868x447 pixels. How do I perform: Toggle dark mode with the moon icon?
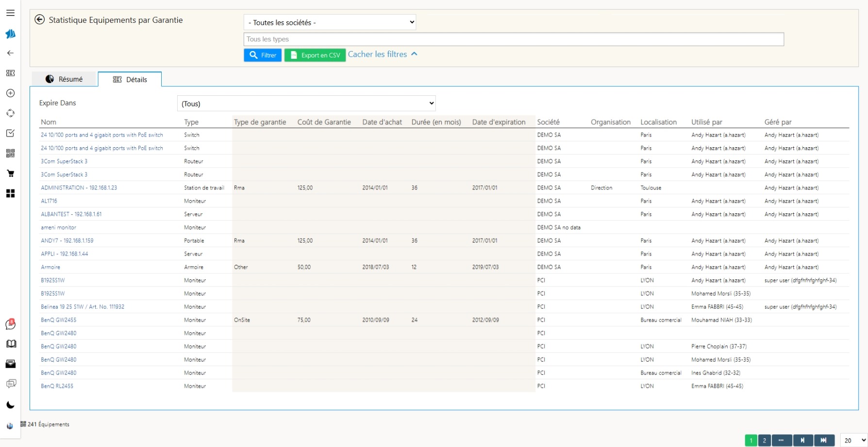click(x=10, y=405)
